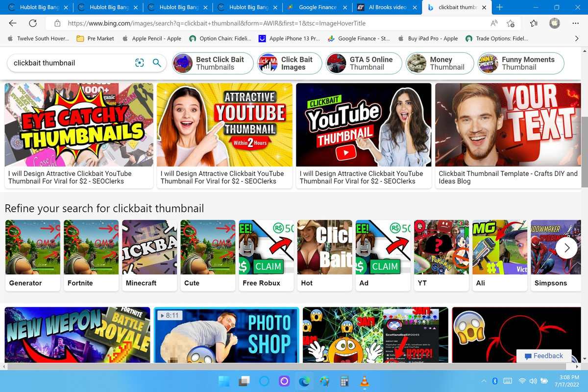Open Edge Settings and more menu
588x392 pixels.
pyautogui.click(x=575, y=23)
